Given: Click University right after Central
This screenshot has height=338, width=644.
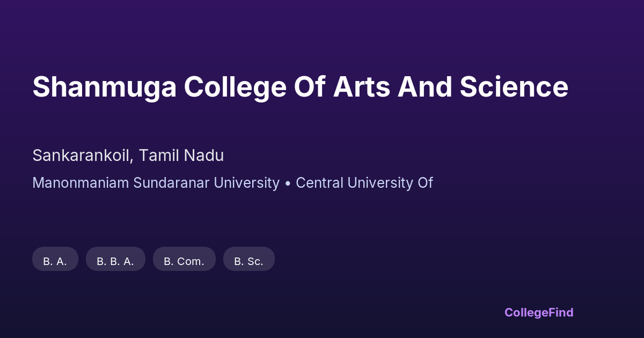Looking at the screenshot, I should pos(380,183).
